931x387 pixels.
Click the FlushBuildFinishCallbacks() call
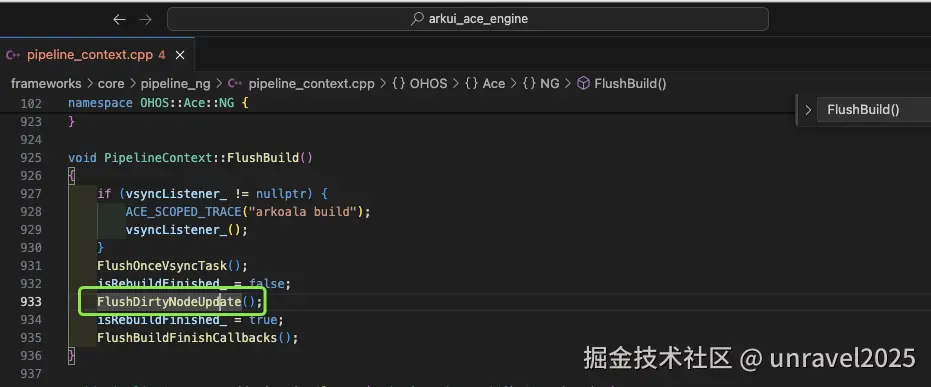198,338
